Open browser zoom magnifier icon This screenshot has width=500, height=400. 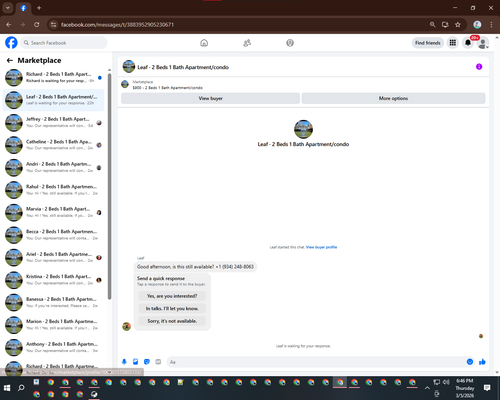[x=432, y=25]
